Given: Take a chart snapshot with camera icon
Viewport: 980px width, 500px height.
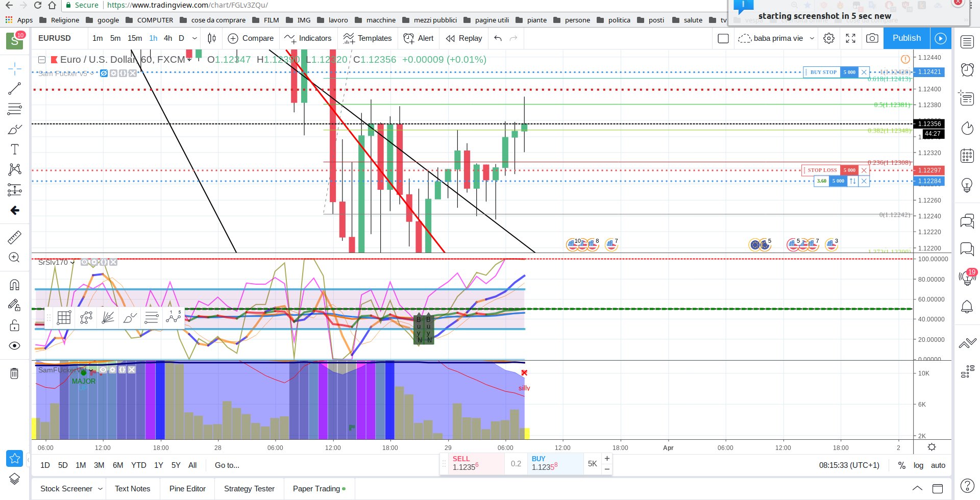Looking at the screenshot, I should point(872,38).
